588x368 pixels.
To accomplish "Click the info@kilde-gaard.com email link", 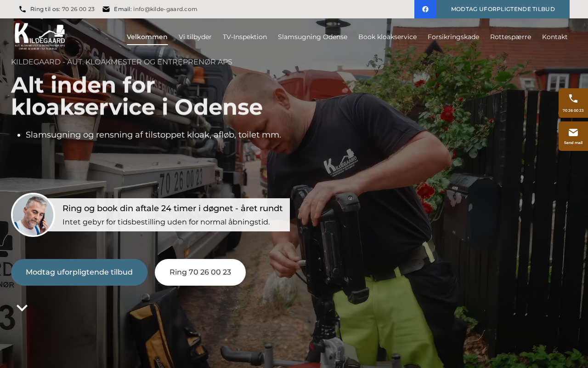I will 165,9.
